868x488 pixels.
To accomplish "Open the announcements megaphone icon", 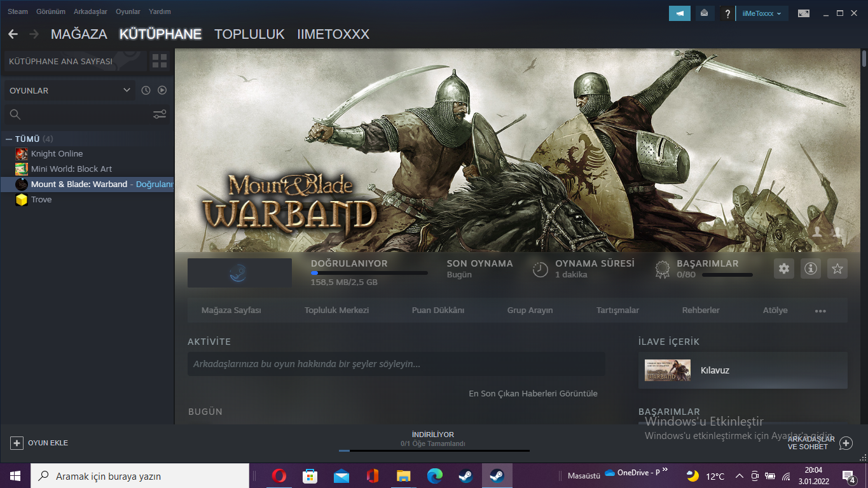I will pos(680,13).
